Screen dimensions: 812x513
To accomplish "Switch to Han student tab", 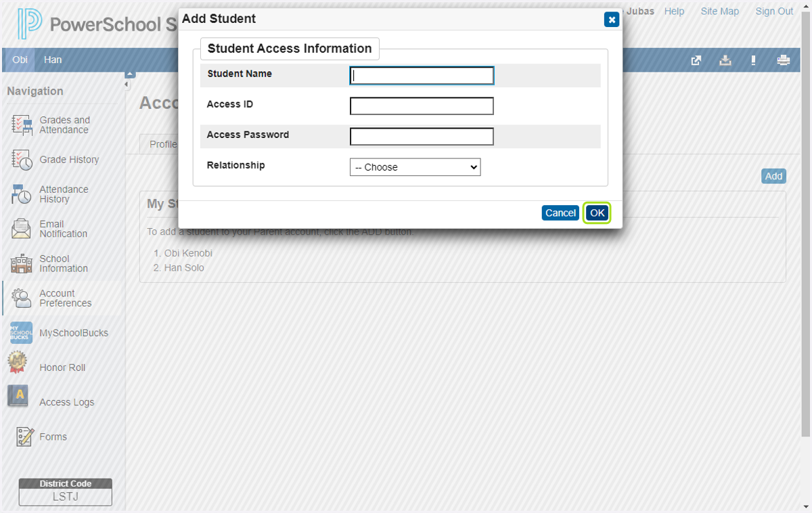I will tap(53, 60).
